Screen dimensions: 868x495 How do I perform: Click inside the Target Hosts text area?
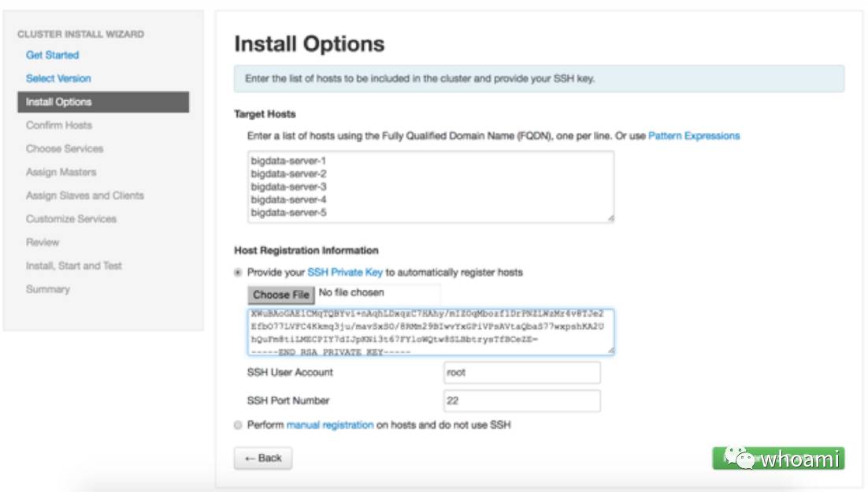tap(430, 187)
